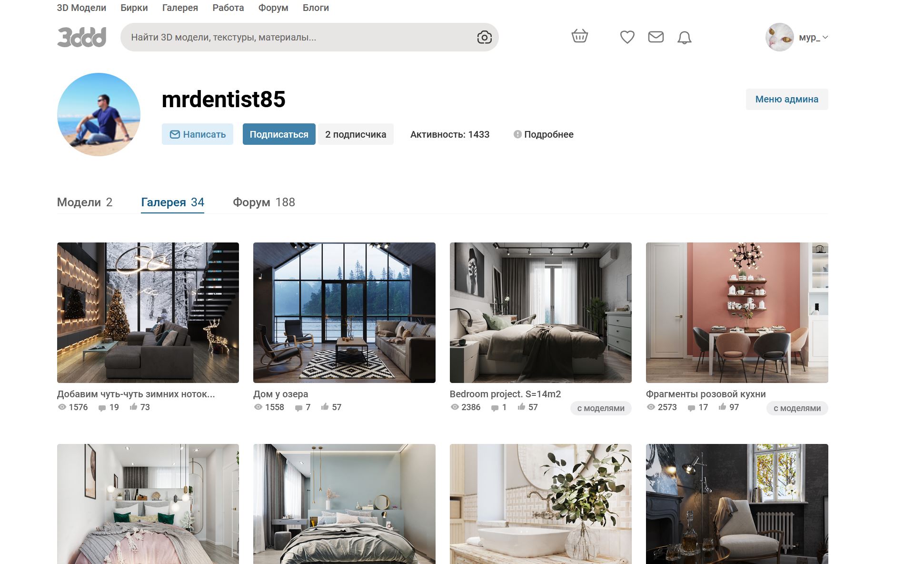Switch to the Модели tab
The width and height of the screenshot is (924, 564).
[x=85, y=202]
